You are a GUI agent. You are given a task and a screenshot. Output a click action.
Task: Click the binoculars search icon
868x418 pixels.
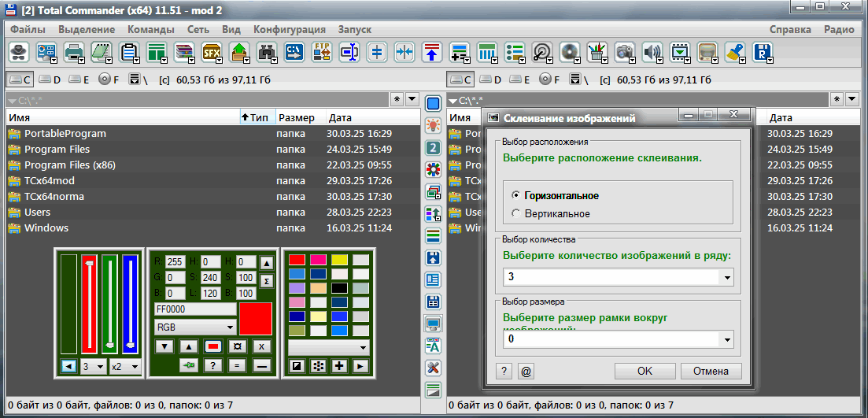(x=267, y=52)
